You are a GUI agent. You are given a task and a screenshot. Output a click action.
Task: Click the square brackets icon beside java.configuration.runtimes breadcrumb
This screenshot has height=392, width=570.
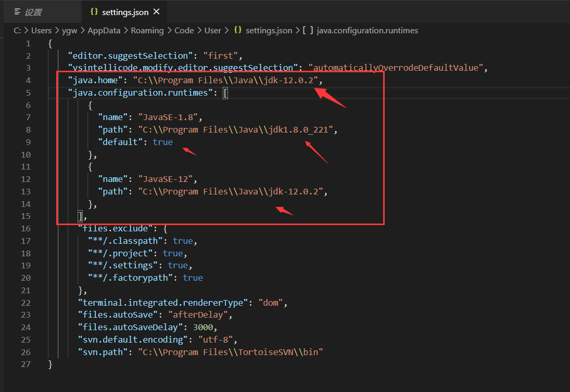click(x=307, y=30)
